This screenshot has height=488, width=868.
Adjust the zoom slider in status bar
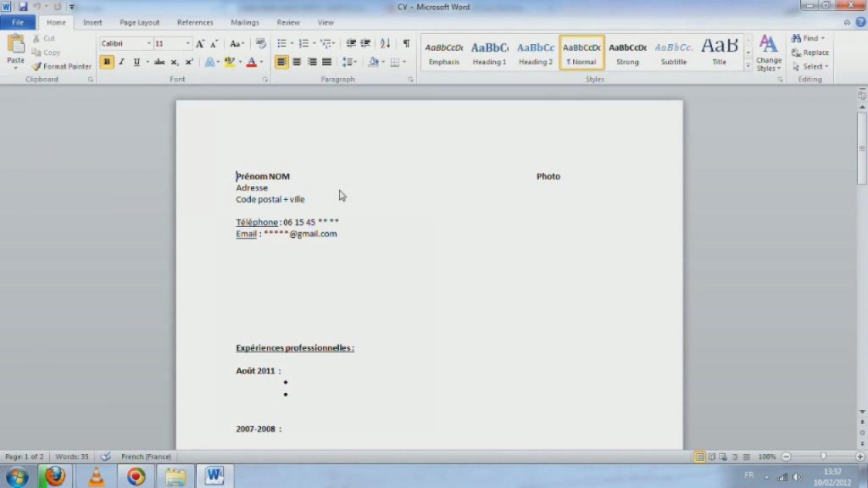pyautogui.click(x=822, y=457)
